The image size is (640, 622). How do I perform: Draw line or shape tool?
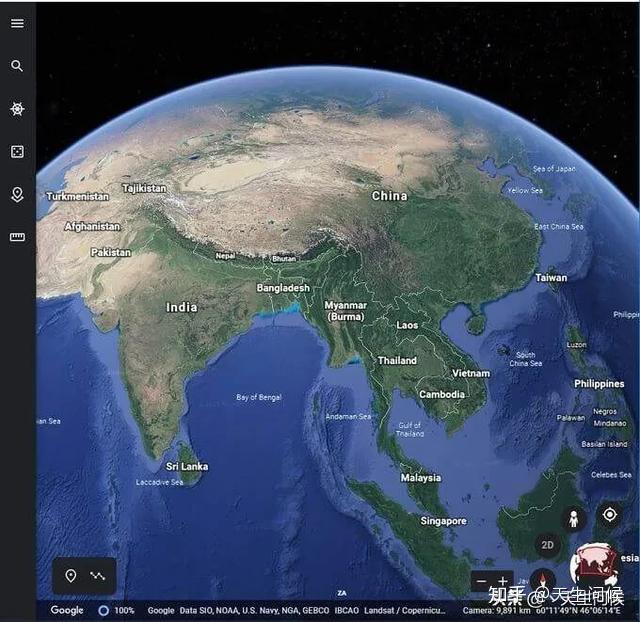tap(98, 576)
